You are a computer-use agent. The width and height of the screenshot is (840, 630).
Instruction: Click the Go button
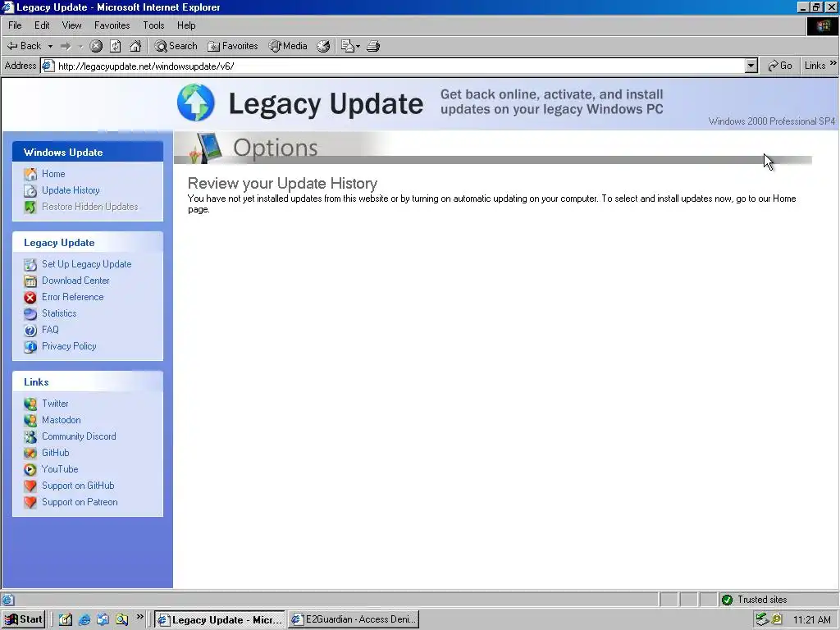point(780,66)
